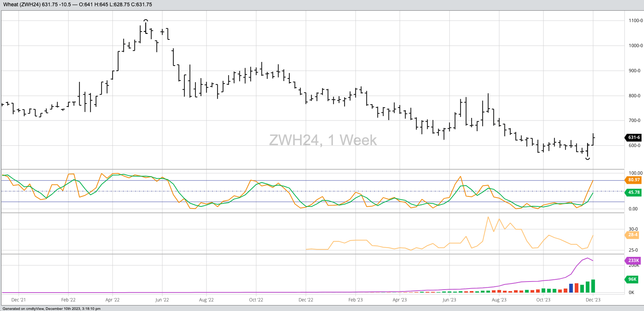Select the Dec '23 date label
The image size is (644, 311).
[593, 300]
